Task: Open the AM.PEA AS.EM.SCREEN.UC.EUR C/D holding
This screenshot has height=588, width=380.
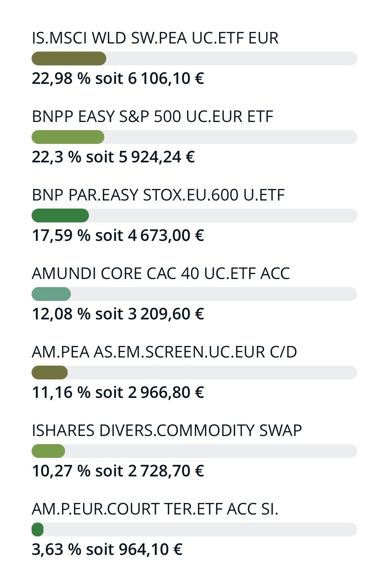Action: (164, 352)
